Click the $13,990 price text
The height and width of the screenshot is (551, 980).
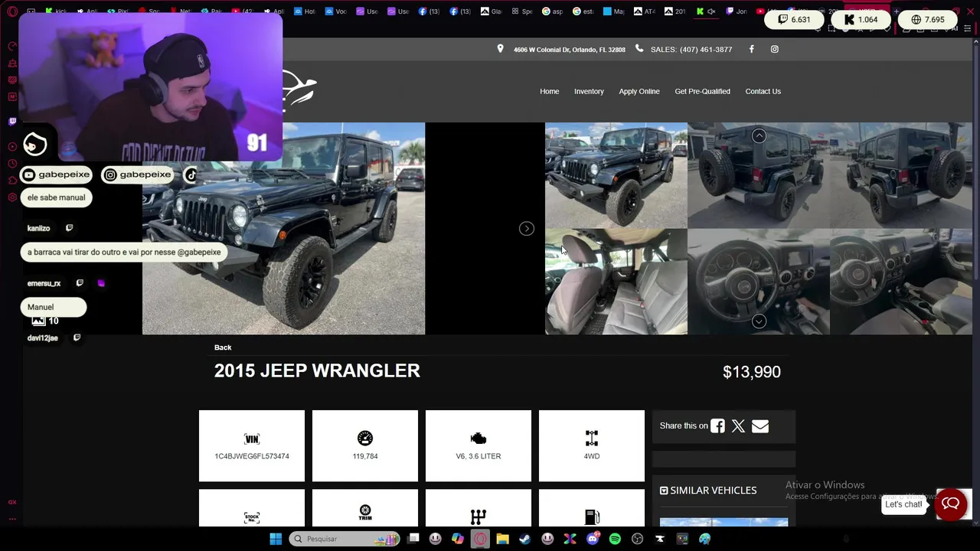tap(752, 372)
